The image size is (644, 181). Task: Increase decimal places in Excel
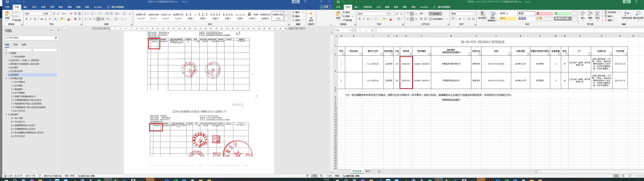click(469, 19)
